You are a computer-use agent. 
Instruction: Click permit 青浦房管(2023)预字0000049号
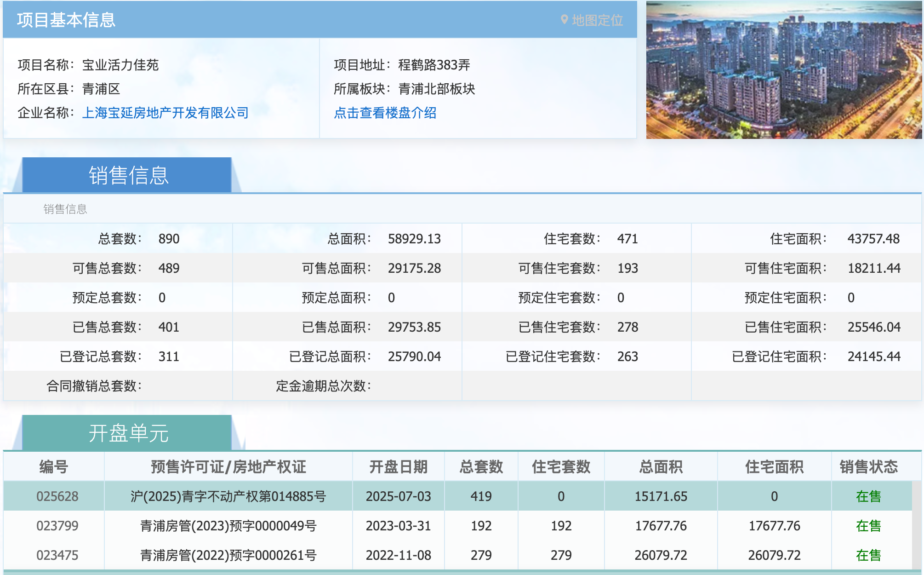pyautogui.click(x=228, y=526)
